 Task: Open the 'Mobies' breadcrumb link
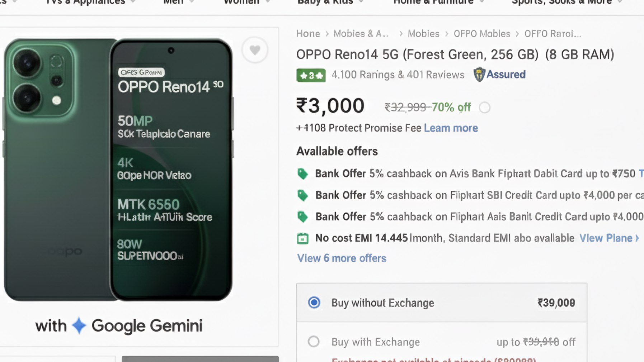424,34
